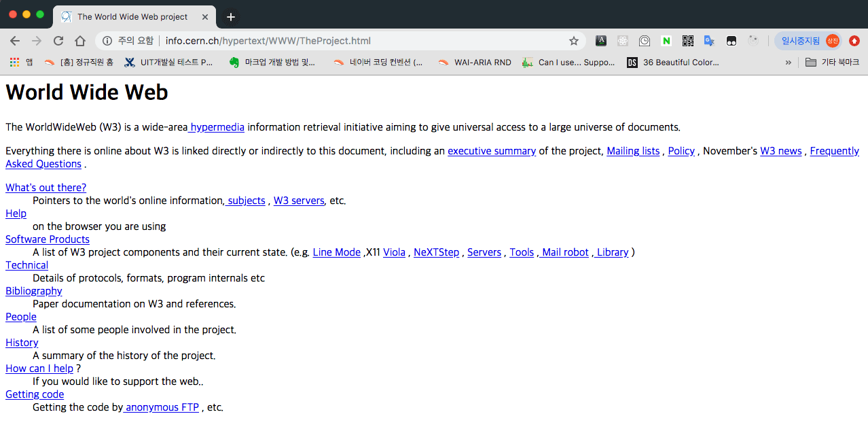Open the black 'A' font extension
868x431 pixels.
[x=601, y=41]
